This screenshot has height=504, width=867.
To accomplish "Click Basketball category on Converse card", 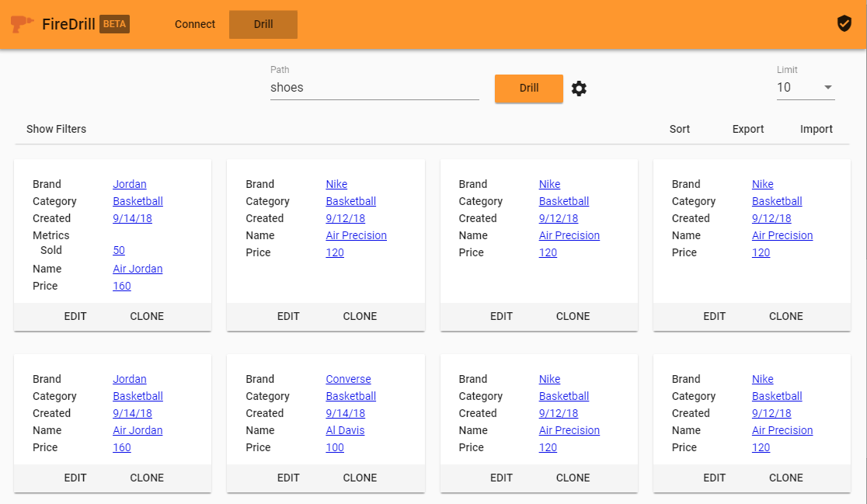I will (350, 396).
